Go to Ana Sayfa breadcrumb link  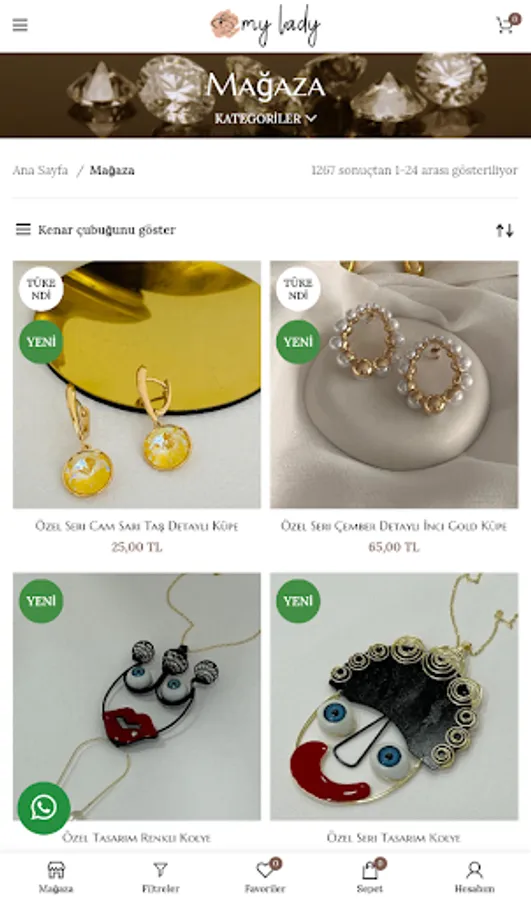pos(40,170)
